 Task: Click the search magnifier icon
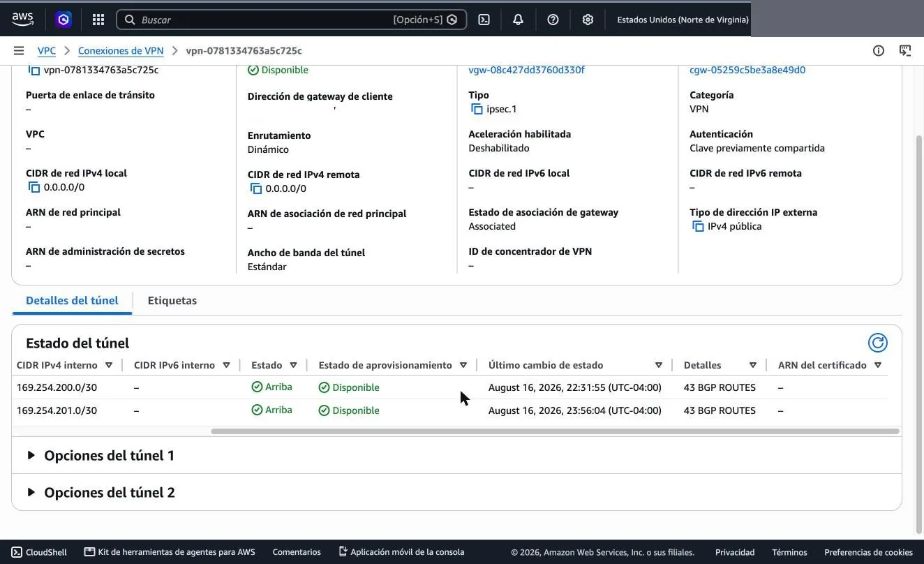(x=129, y=20)
